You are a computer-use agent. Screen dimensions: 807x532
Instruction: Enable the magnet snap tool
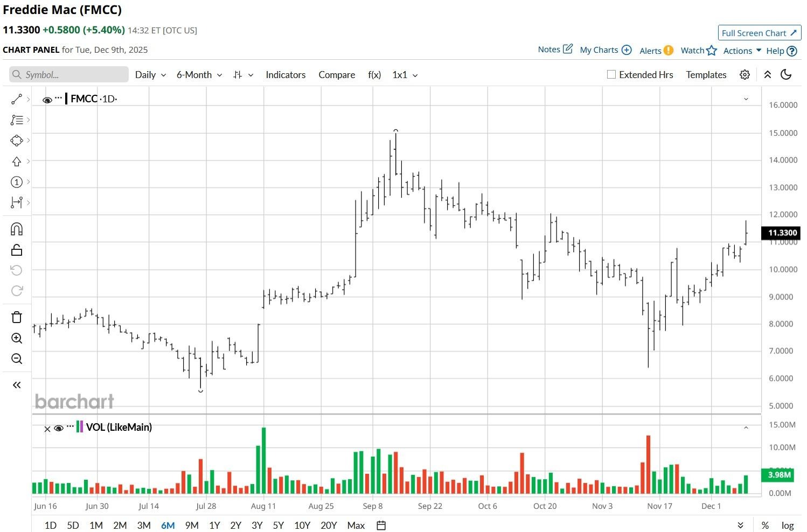point(17,228)
